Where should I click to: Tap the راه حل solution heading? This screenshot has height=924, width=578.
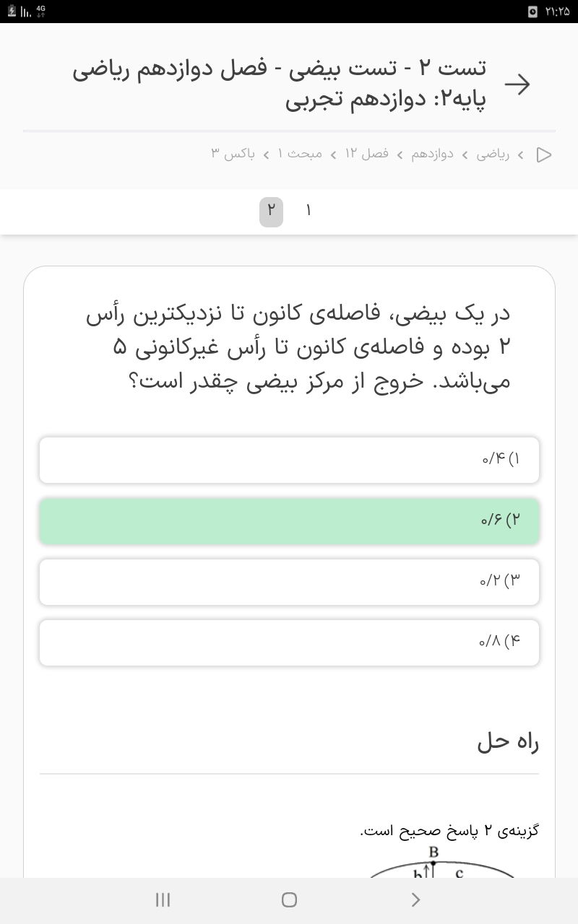pyautogui.click(x=508, y=743)
